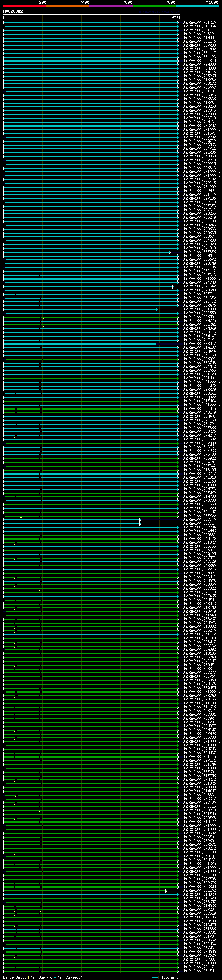Select label UniRef100_Q42939
This screenshot has width=222, height=980.
(199, 114)
